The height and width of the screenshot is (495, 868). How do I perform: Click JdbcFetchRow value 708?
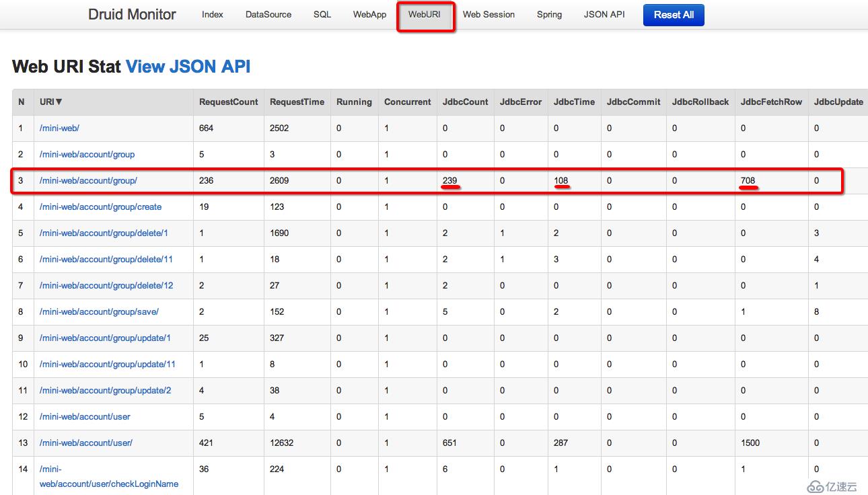748,180
